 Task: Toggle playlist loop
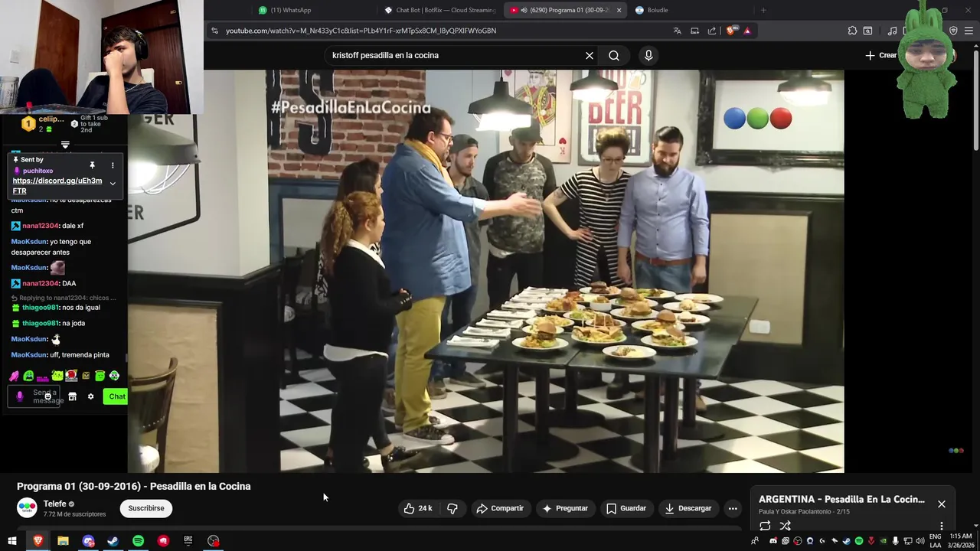(x=765, y=526)
